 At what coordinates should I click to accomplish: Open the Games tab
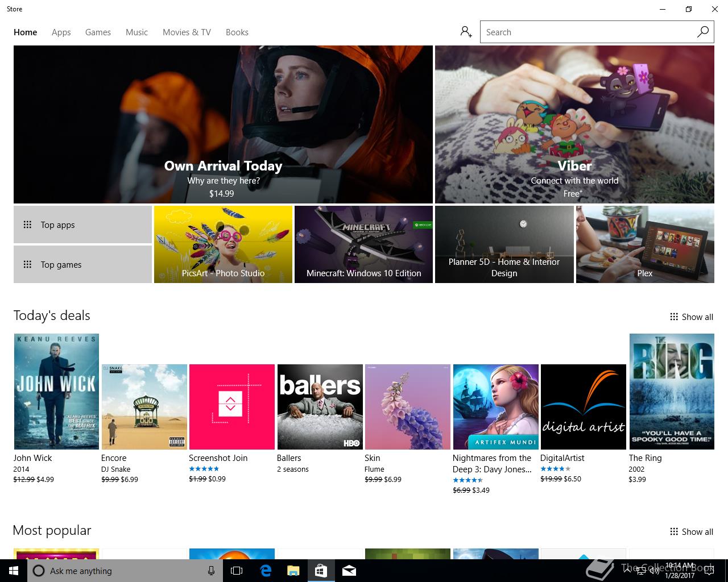(98, 32)
